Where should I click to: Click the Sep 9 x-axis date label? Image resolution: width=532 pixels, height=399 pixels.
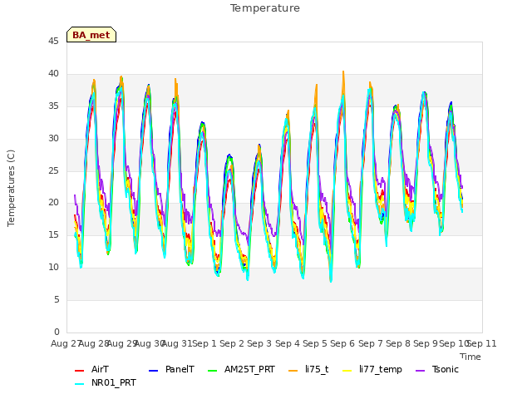click(426, 343)
